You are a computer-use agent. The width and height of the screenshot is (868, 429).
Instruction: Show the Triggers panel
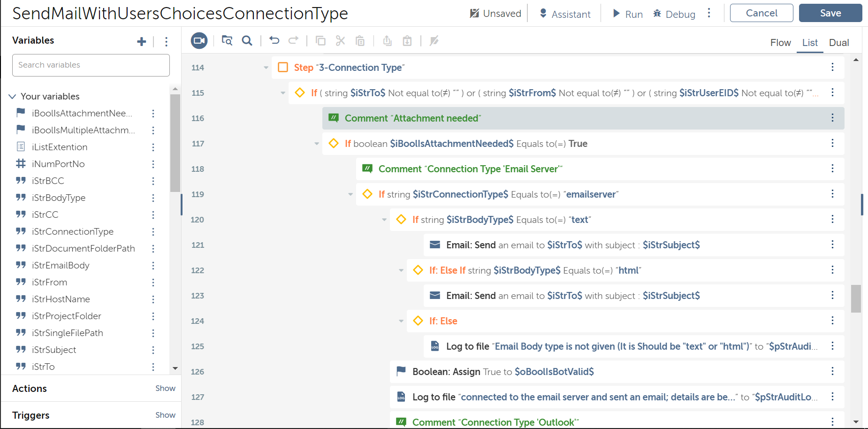click(165, 415)
